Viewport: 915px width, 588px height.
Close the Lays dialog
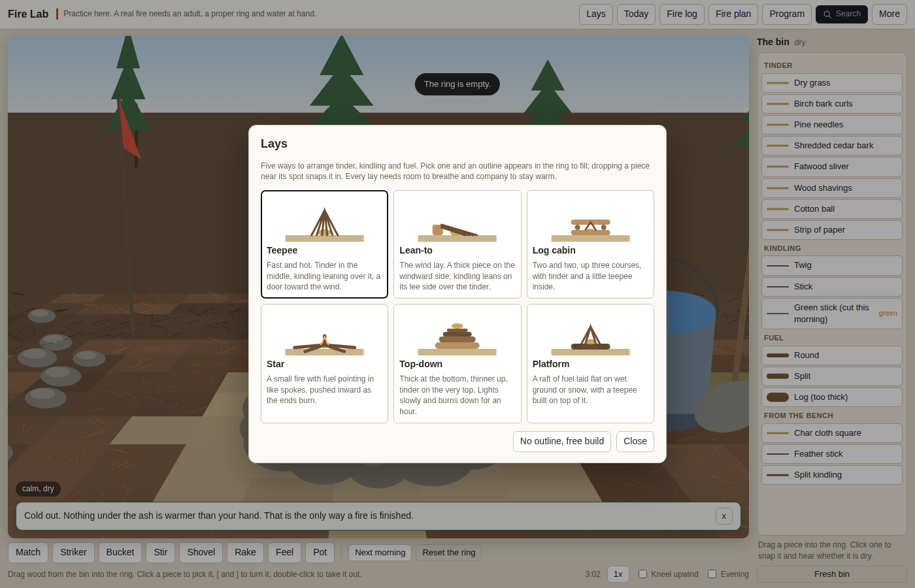[635, 442]
